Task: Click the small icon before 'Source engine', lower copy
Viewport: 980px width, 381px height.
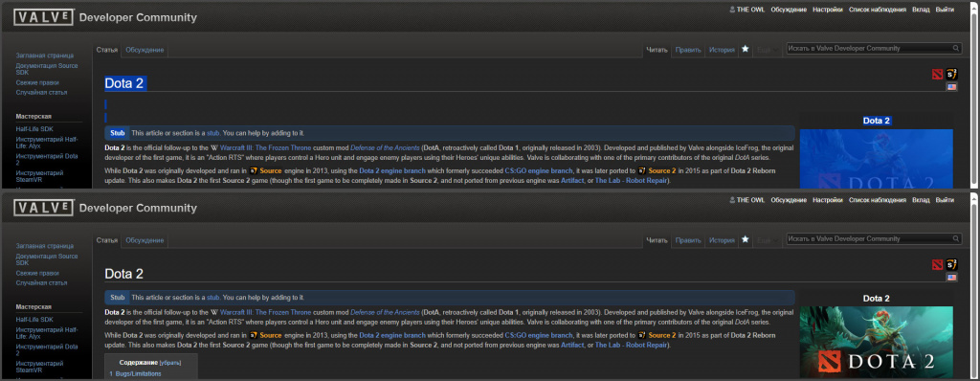Action: pyautogui.click(x=253, y=335)
